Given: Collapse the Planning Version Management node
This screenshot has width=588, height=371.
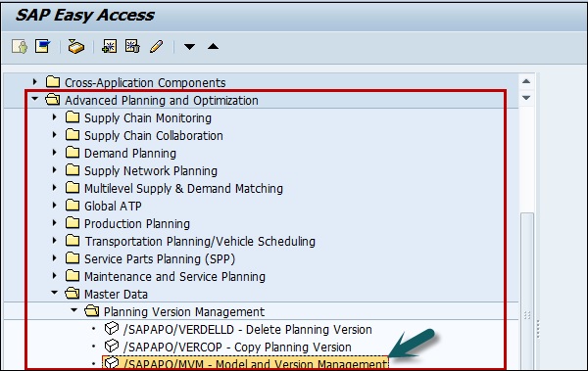Looking at the screenshot, I should (74, 310).
